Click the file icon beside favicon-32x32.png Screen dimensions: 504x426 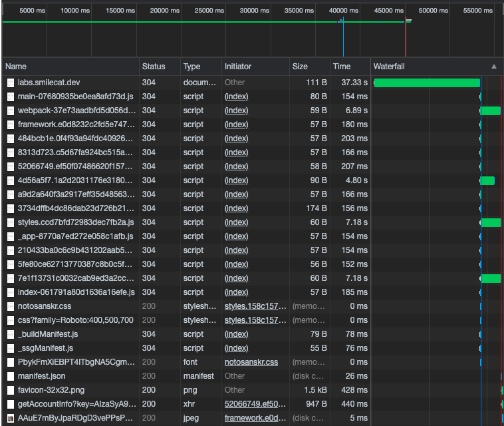10,390
